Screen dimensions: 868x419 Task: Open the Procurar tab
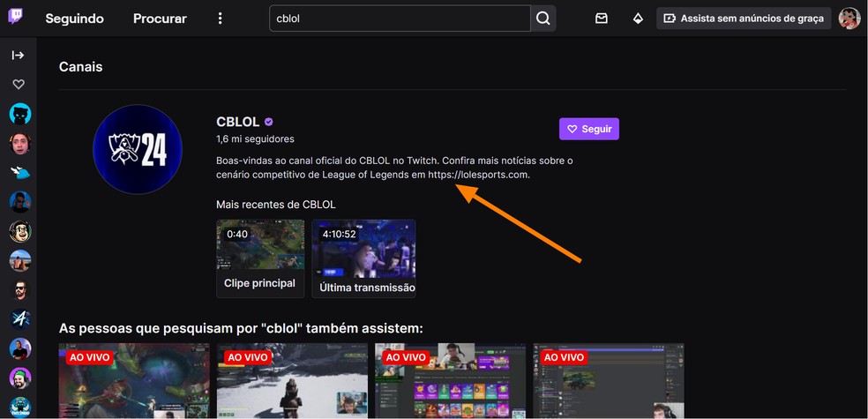click(x=160, y=19)
